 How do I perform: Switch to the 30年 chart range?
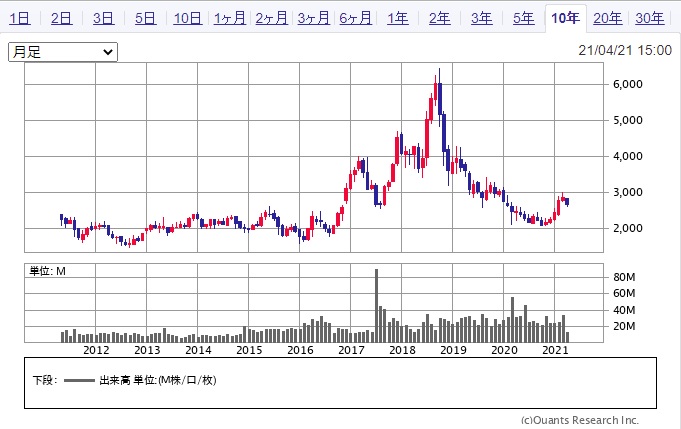click(x=650, y=19)
